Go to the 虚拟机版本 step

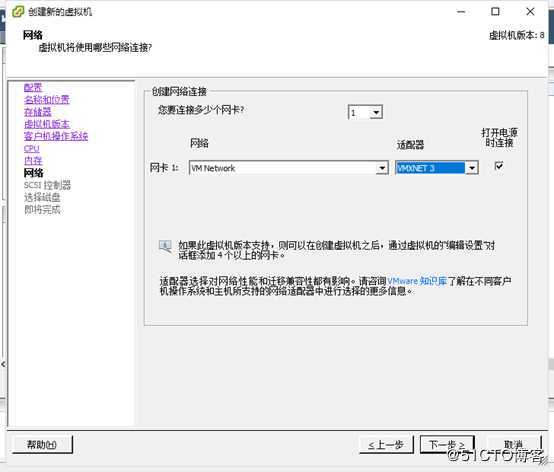pyautogui.click(x=47, y=124)
